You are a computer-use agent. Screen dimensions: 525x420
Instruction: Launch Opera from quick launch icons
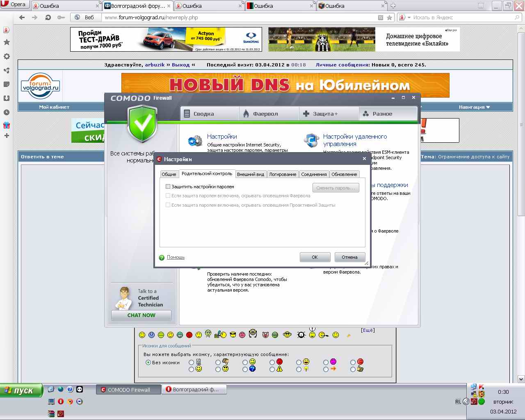click(x=61, y=402)
